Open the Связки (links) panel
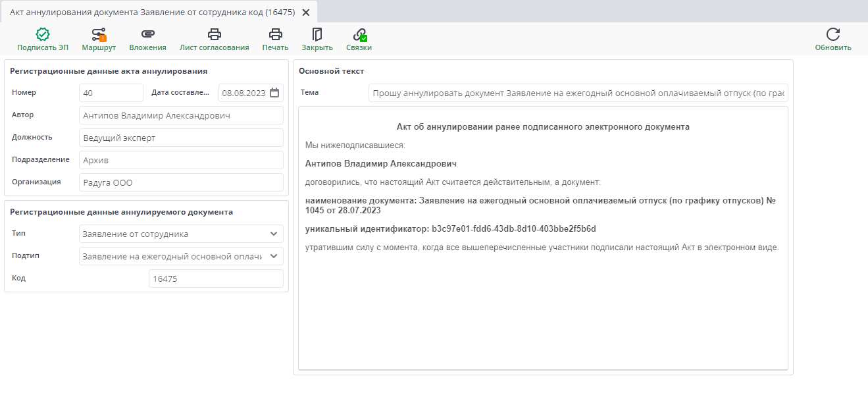The image size is (868, 397). (359, 38)
